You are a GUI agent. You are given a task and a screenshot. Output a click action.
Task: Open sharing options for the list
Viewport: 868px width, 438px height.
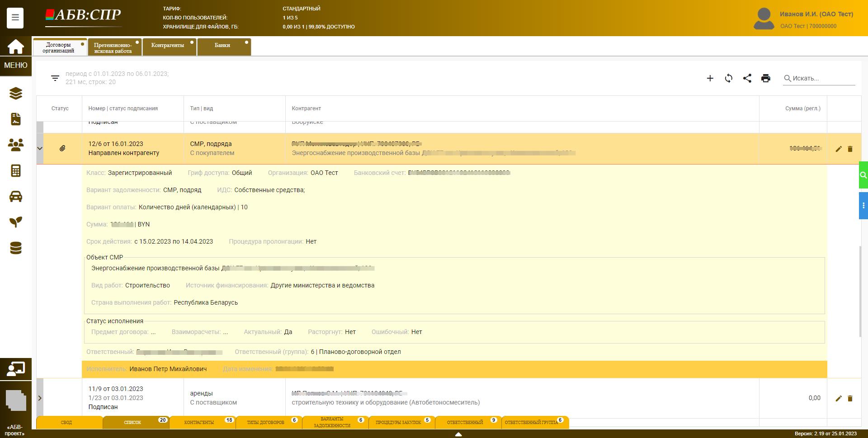[747, 78]
